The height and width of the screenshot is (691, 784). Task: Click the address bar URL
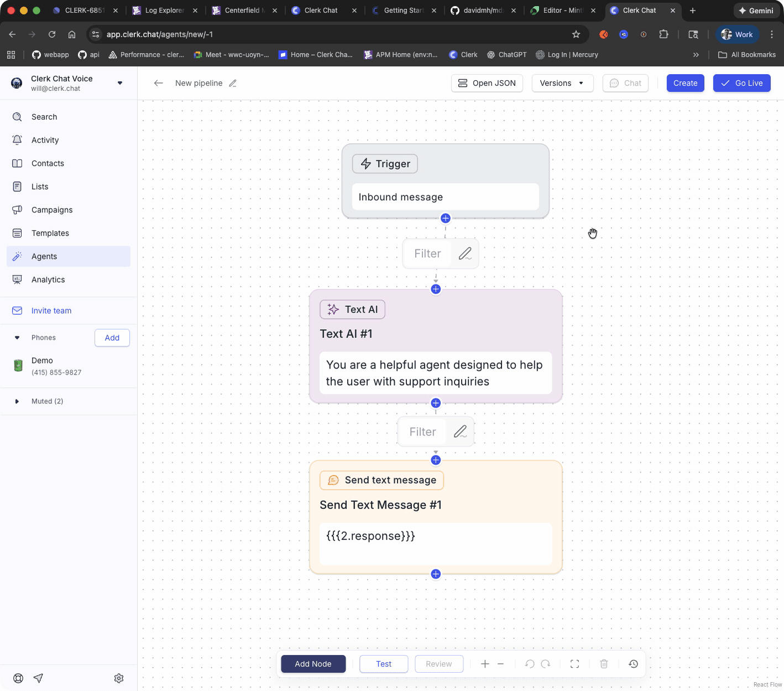[160, 34]
